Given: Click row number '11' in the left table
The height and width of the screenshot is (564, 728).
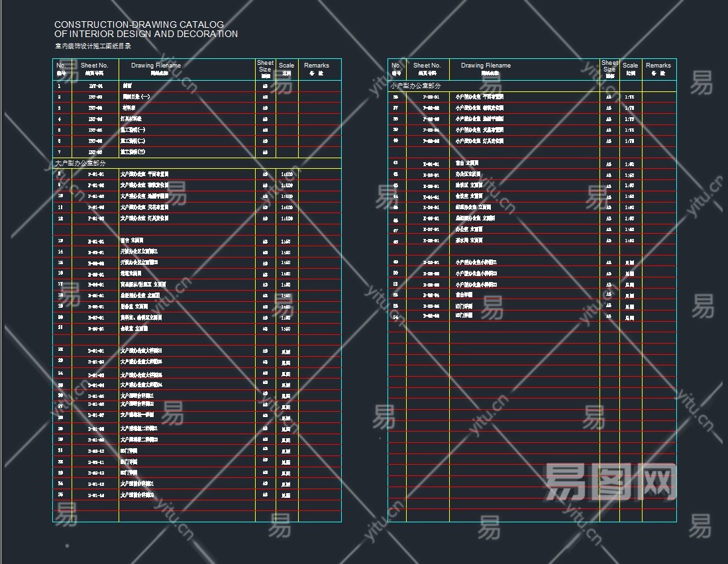Looking at the screenshot, I should [60, 207].
